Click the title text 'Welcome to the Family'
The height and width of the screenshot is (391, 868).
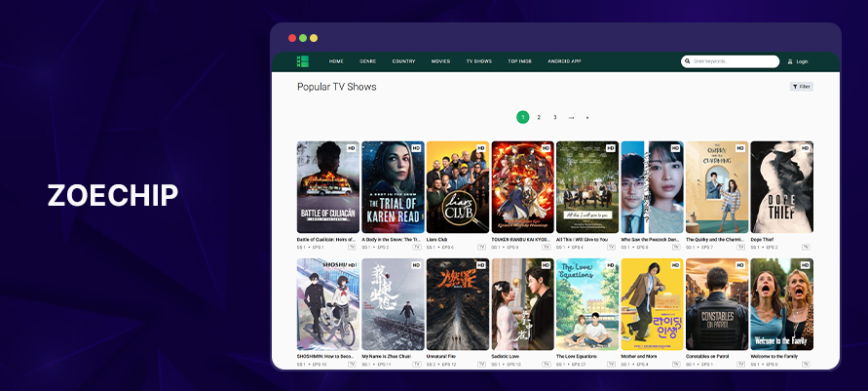[774, 356]
